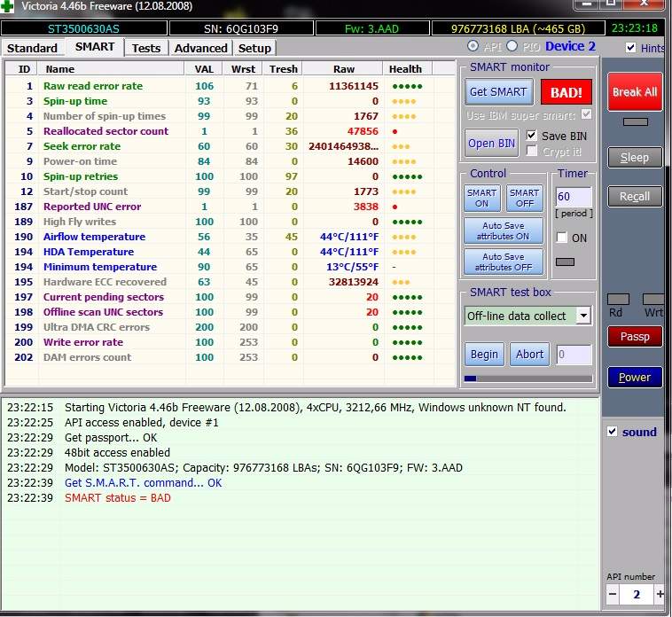The image size is (672, 617).
Task: Click the Get SMART button
Action: (x=498, y=92)
